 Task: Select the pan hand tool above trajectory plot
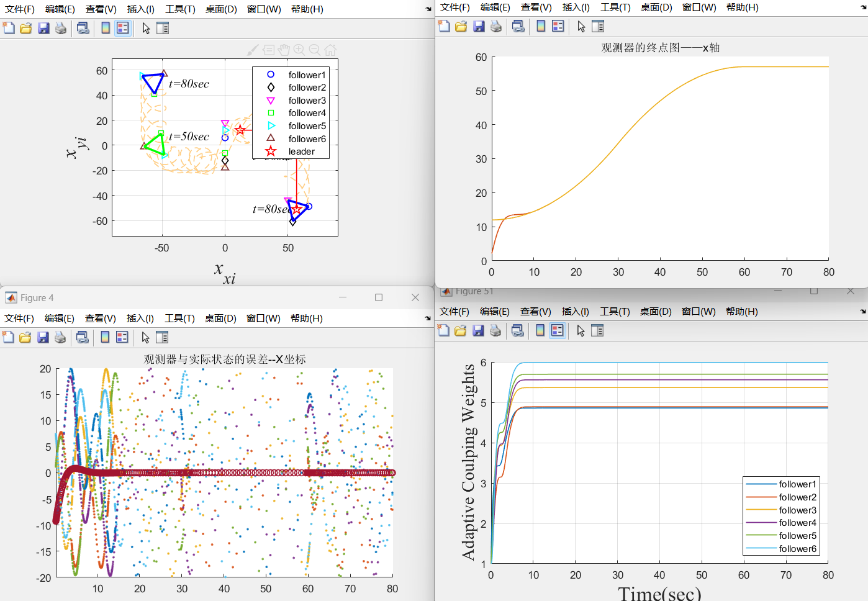click(284, 50)
